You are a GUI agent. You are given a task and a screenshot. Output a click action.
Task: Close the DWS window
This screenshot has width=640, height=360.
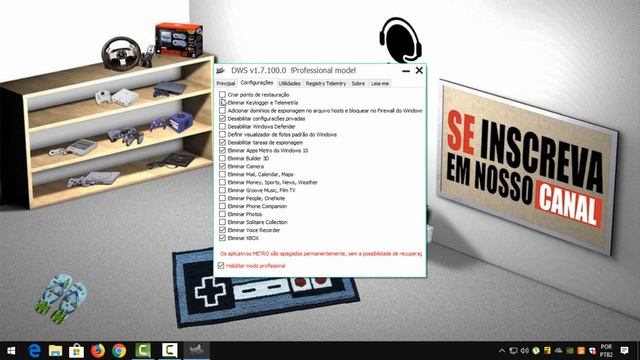point(419,71)
